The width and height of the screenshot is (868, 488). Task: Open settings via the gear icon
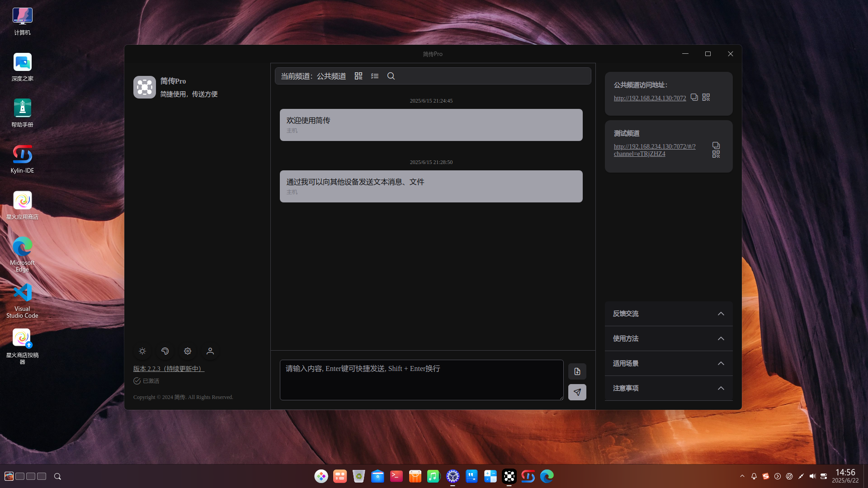188,351
